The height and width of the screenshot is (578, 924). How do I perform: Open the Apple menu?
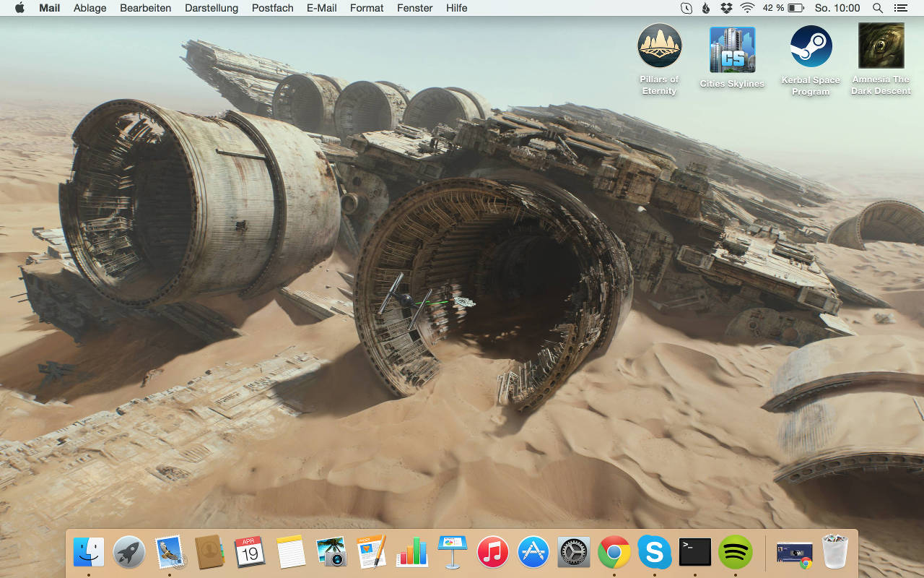point(19,8)
